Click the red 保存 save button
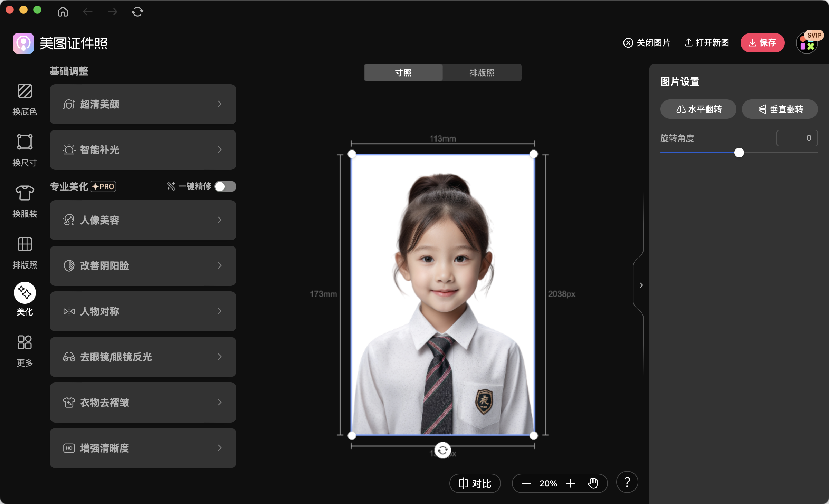Screen dimensions: 829x504 point(762,43)
